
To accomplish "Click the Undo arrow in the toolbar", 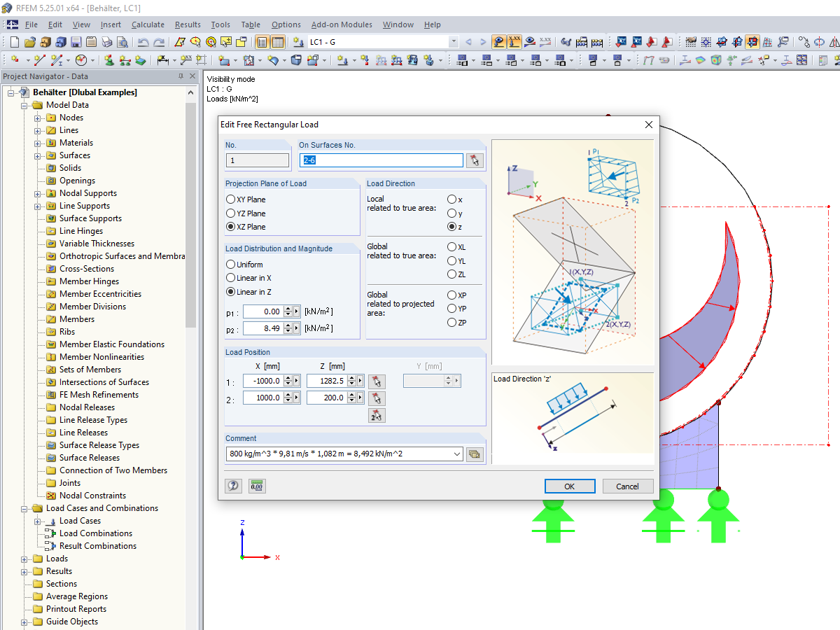I will point(143,42).
